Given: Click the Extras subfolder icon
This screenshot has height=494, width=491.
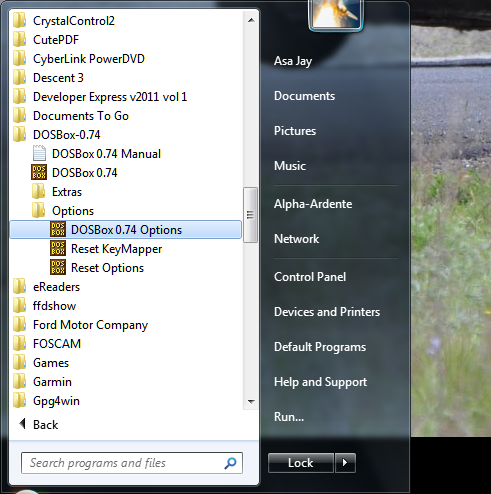Looking at the screenshot, I should point(39,192).
